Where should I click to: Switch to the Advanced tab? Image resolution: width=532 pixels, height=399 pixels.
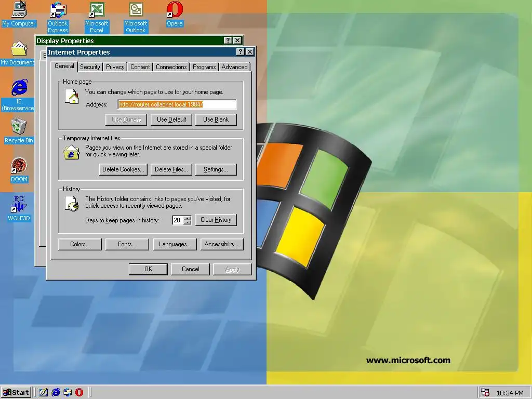[234, 67]
